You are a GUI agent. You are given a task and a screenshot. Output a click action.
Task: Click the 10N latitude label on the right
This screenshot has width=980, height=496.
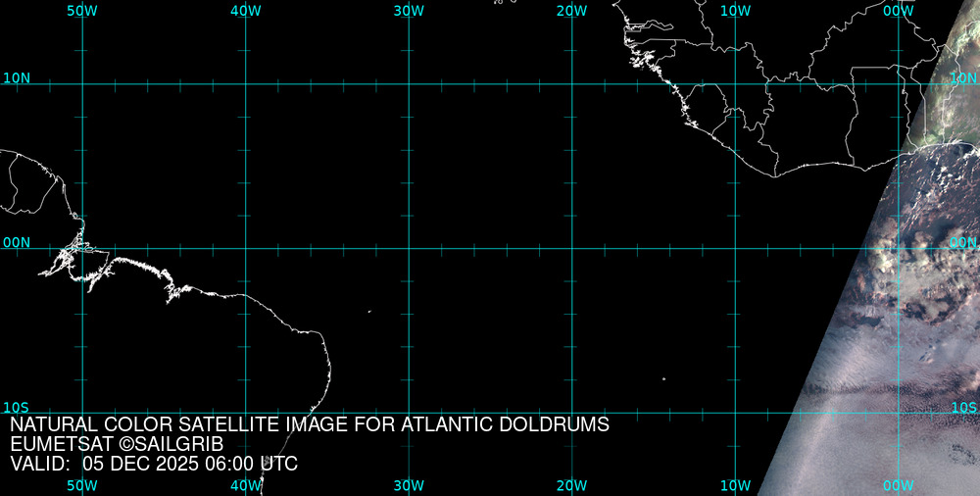[963, 78]
